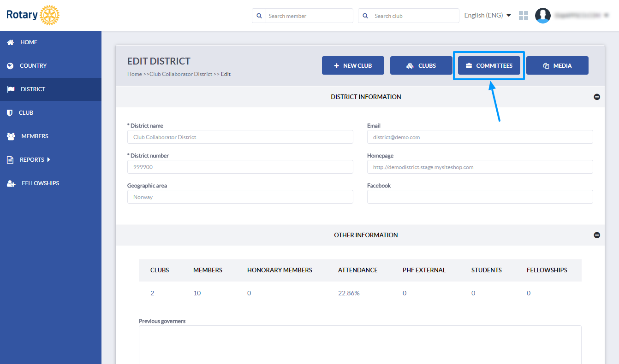
Task: Click the Country globe icon
Action: [10, 66]
